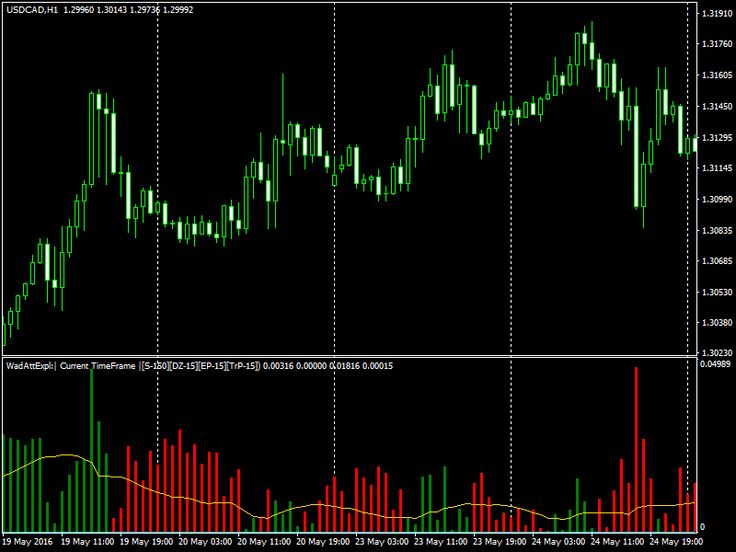736x552 pixels.
Task: Click the 24 May 11:00 time label
Action: [x=618, y=542]
